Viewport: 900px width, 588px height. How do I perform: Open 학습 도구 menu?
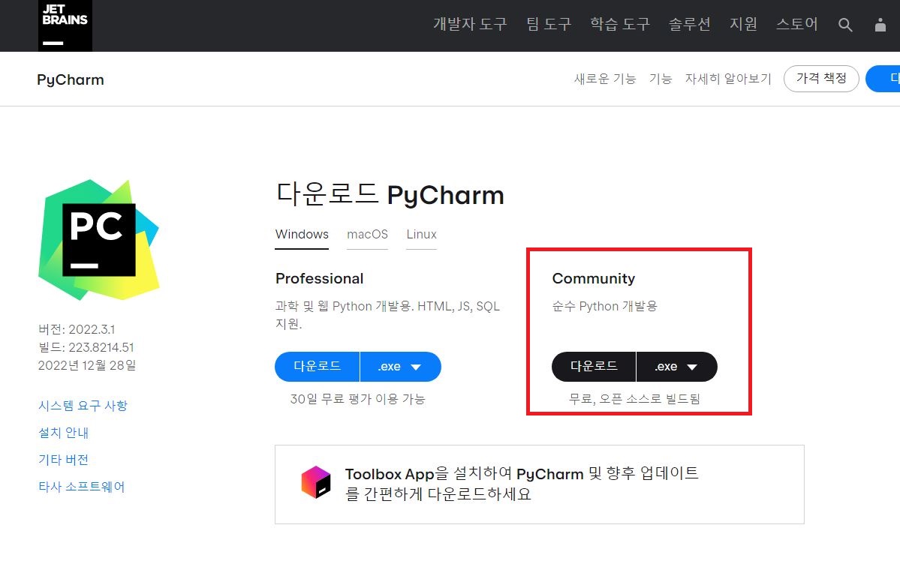pyautogui.click(x=620, y=24)
